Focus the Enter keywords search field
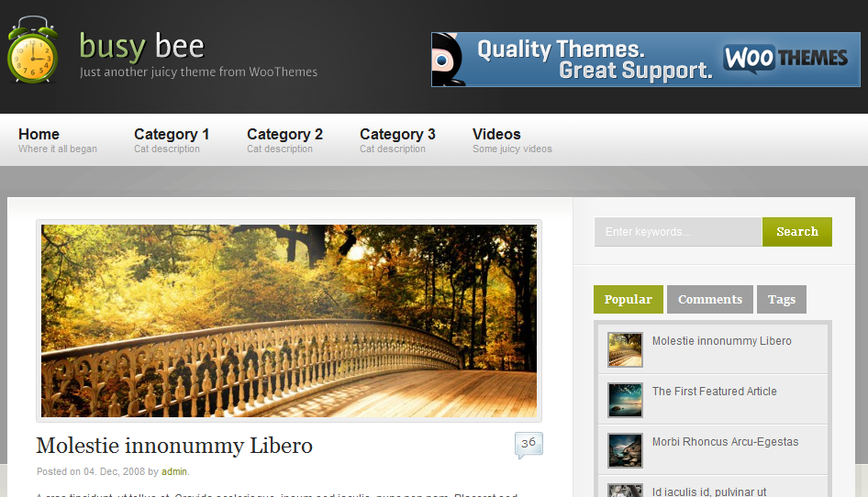 (678, 232)
